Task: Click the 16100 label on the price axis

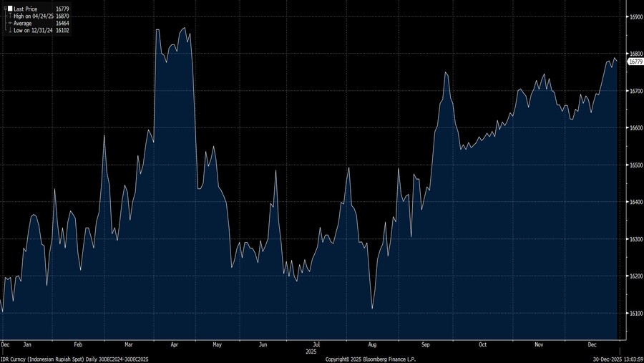Action: (x=634, y=313)
